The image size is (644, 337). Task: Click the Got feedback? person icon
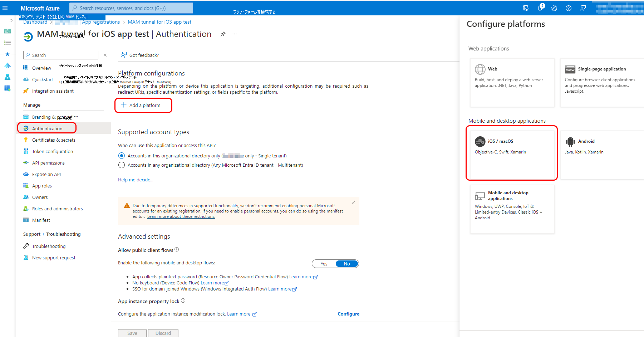(x=124, y=55)
